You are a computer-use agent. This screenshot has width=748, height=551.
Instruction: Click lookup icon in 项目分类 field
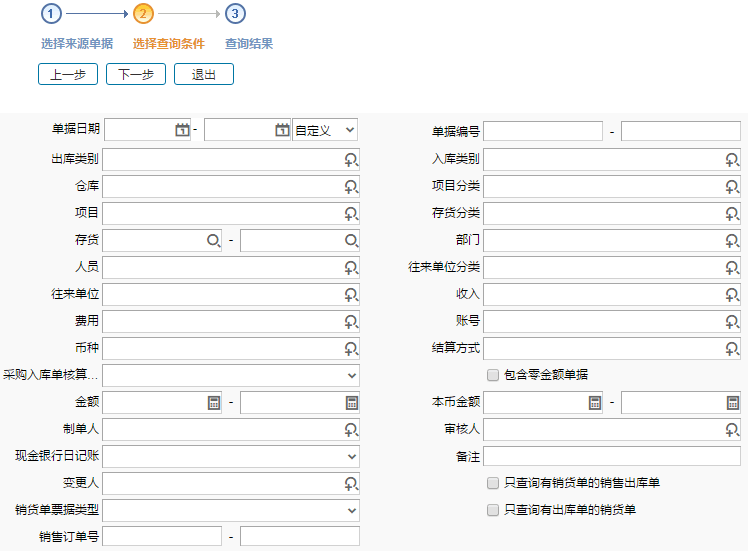click(732, 187)
